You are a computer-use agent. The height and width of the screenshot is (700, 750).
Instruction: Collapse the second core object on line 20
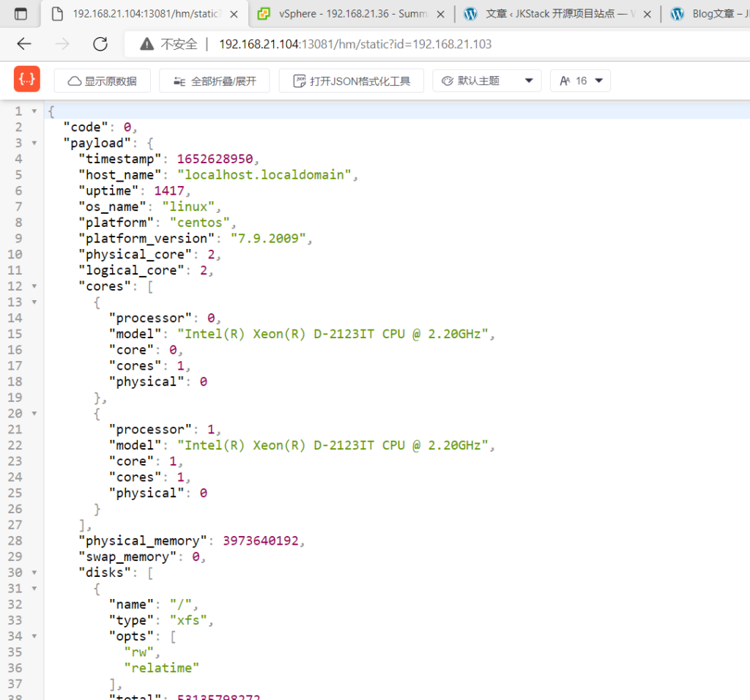34,414
